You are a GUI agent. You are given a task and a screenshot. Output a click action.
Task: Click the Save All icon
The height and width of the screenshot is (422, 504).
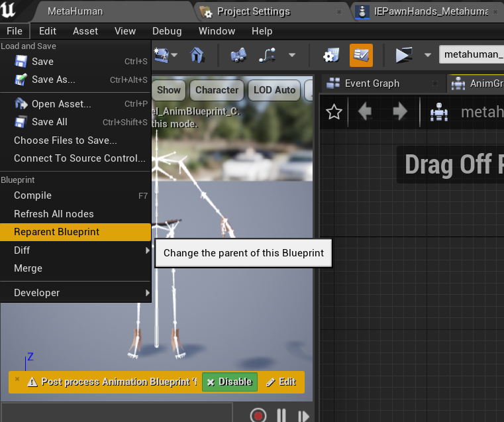click(x=21, y=122)
